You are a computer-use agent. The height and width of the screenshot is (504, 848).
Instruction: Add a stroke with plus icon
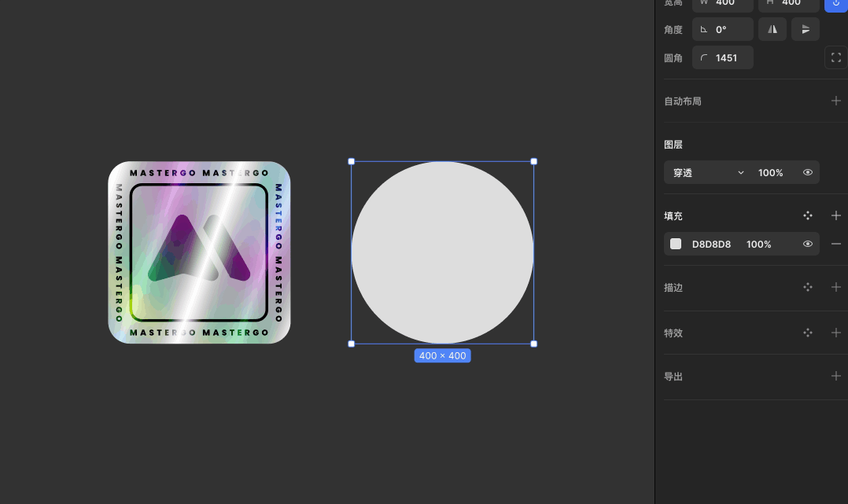(835, 287)
